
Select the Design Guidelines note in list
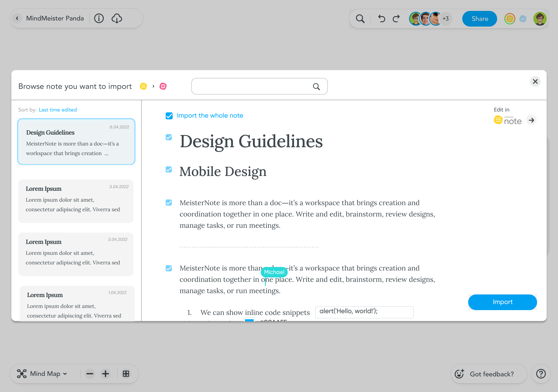point(76,142)
